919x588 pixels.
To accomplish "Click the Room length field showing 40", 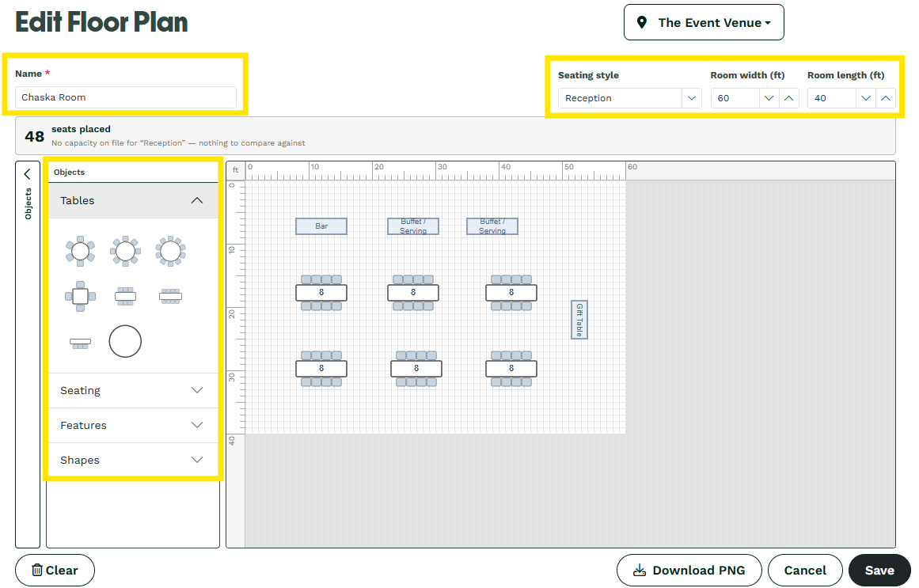I will coord(832,98).
